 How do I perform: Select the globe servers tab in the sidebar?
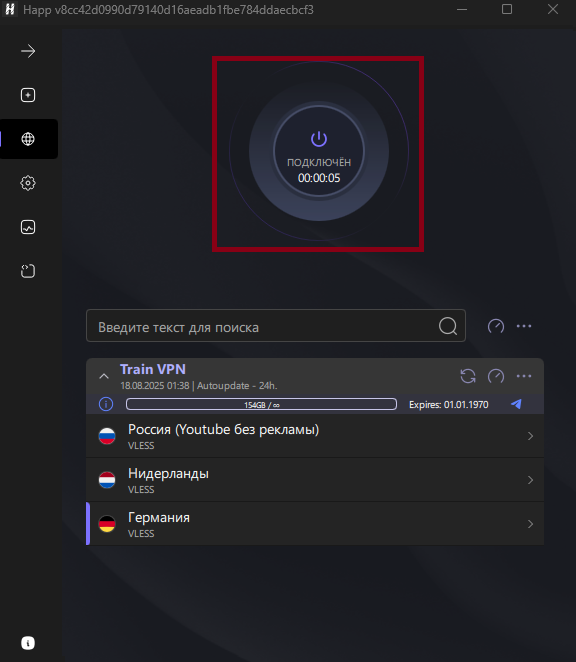[x=28, y=139]
